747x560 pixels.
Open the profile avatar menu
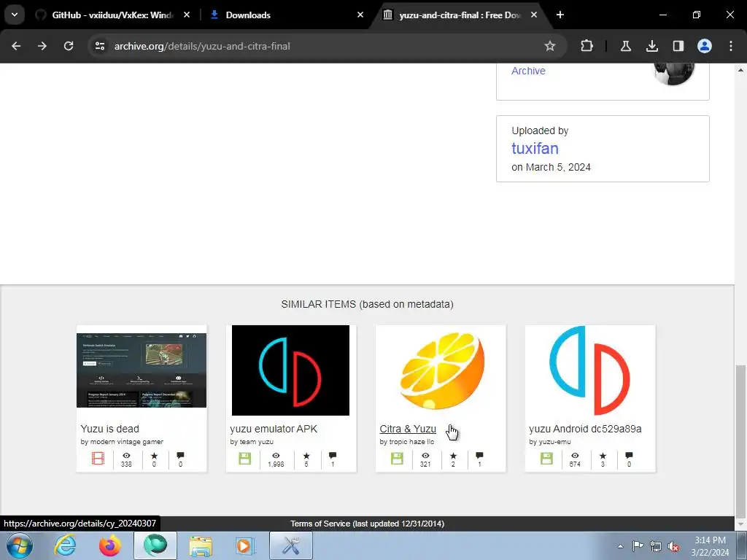(x=705, y=46)
